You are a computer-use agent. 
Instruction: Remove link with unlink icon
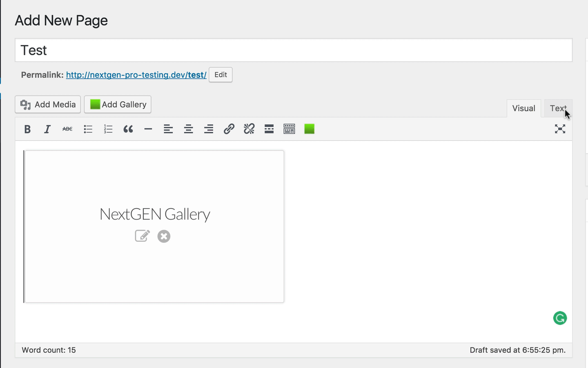coord(249,129)
